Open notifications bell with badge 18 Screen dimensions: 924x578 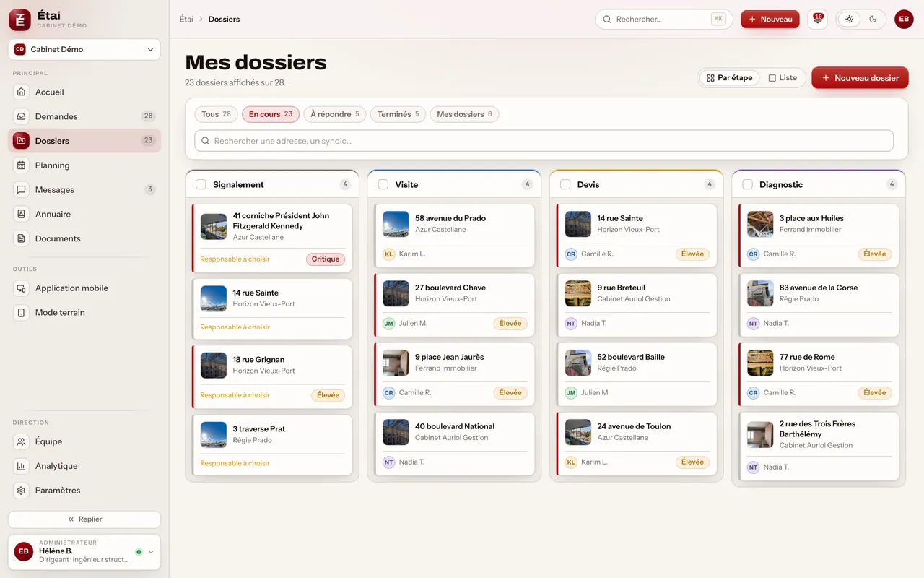818,20
